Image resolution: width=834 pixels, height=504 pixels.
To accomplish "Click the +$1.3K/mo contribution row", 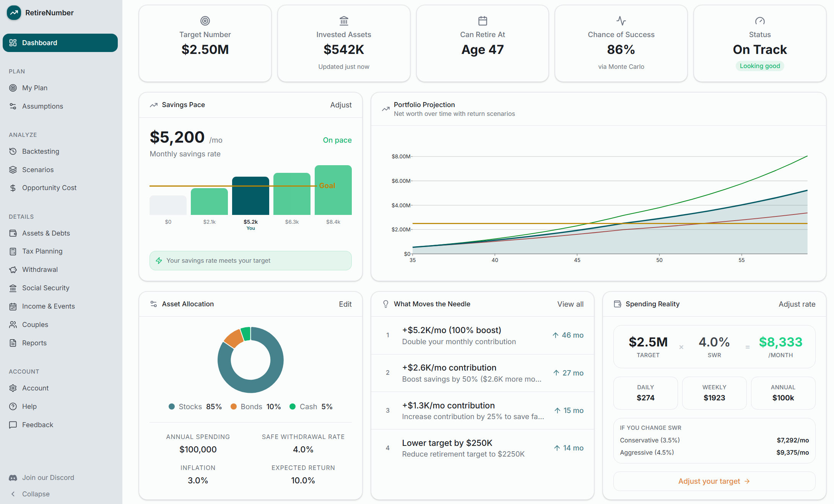I will pyautogui.click(x=483, y=411).
